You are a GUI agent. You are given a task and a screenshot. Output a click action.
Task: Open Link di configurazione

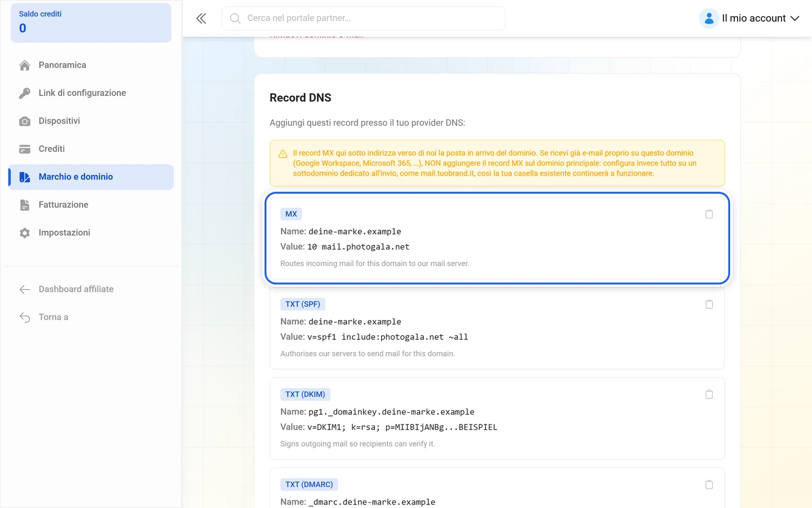pyautogui.click(x=91, y=93)
